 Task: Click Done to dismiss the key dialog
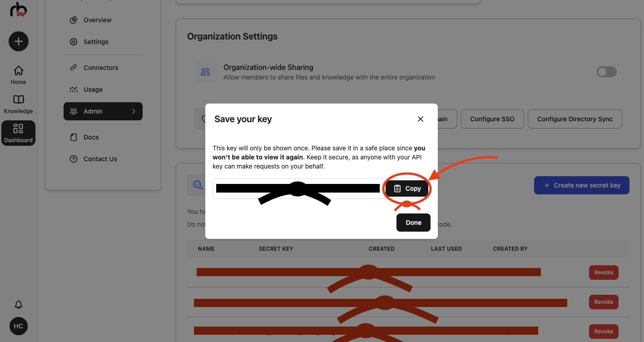pyautogui.click(x=413, y=223)
